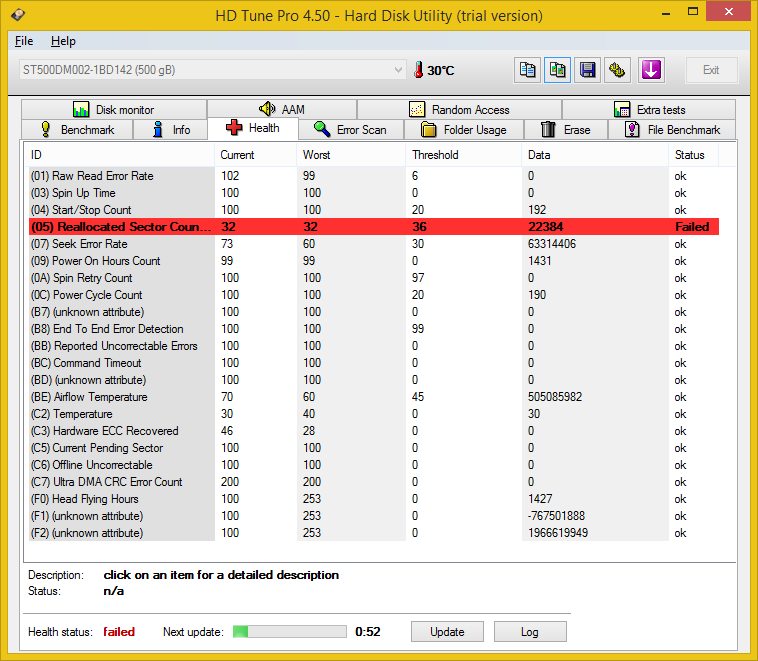758x661 pixels.
Task: Select the Reported Uncorrectable Errors row
Action: pyautogui.click(x=374, y=346)
